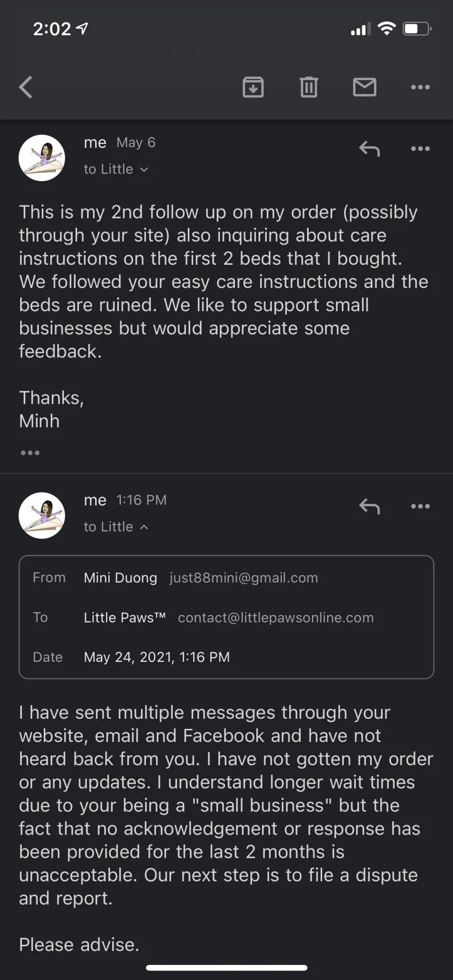
Task: Go back using the back arrow
Action: [x=26, y=87]
